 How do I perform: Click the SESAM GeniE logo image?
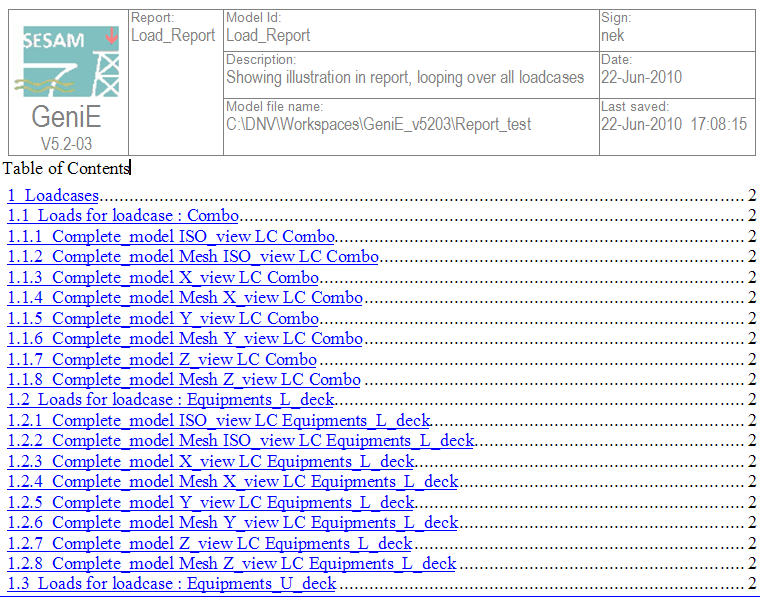66,82
